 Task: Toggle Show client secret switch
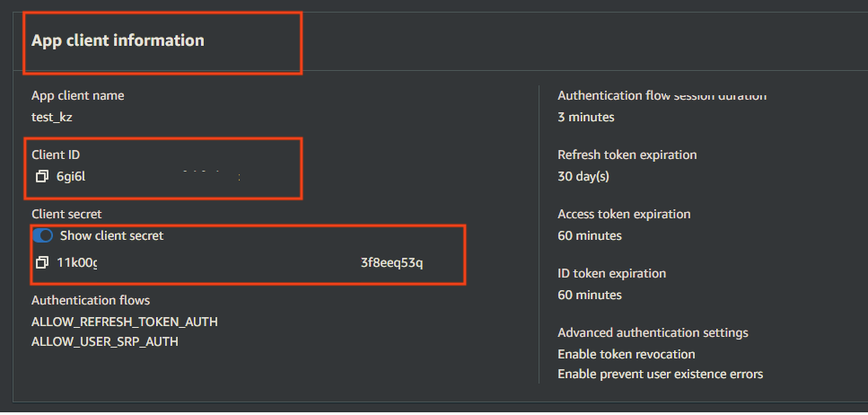click(x=42, y=235)
